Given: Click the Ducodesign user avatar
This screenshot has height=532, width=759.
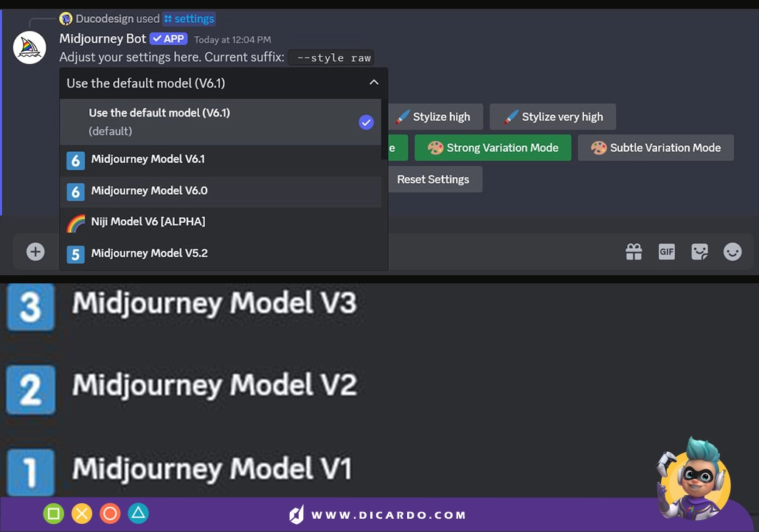Looking at the screenshot, I should tap(66, 19).
